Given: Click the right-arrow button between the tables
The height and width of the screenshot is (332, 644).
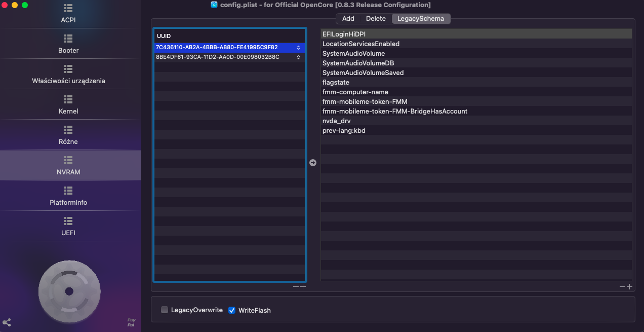Looking at the screenshot, I should pos(313,163).
